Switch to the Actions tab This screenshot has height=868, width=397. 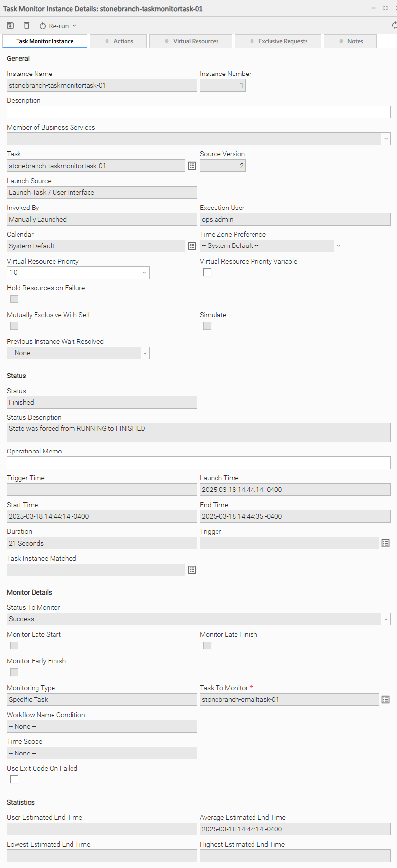pos(119,41)
